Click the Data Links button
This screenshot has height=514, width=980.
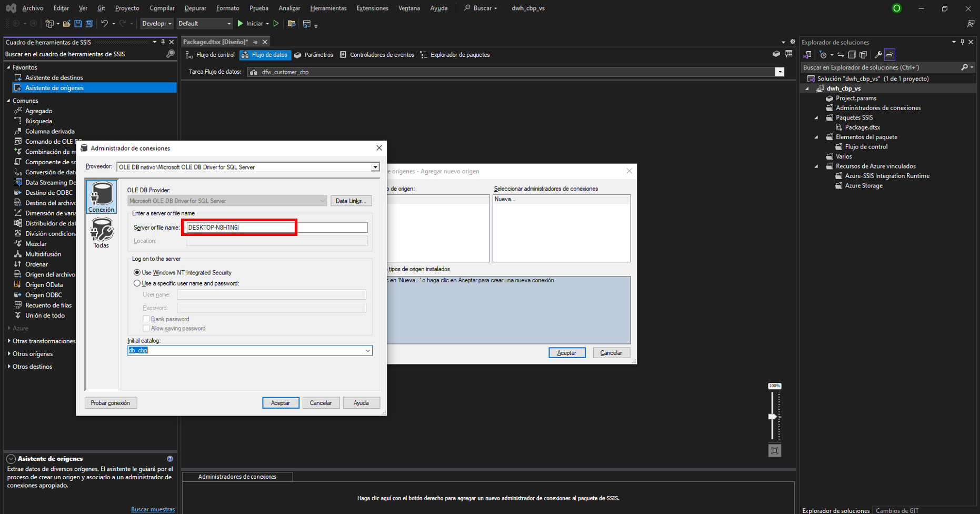[351, 201]
